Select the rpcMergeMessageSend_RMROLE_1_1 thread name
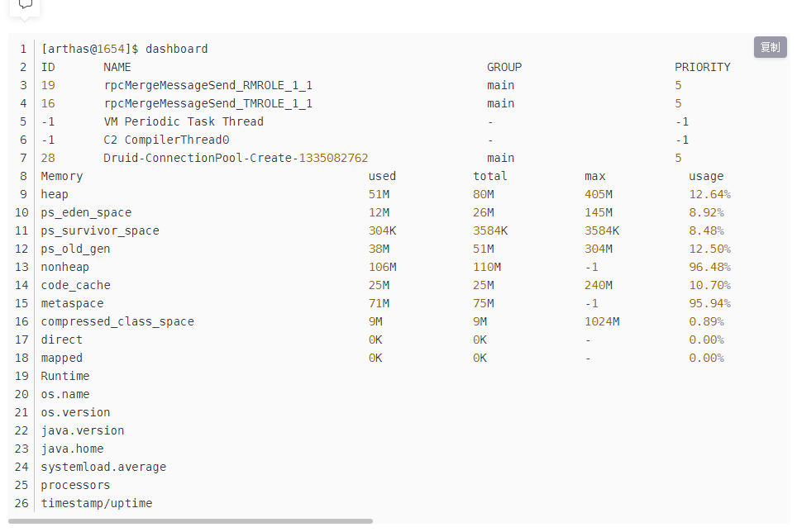Viewport: 797px width, 532px height. coord(208,85)
